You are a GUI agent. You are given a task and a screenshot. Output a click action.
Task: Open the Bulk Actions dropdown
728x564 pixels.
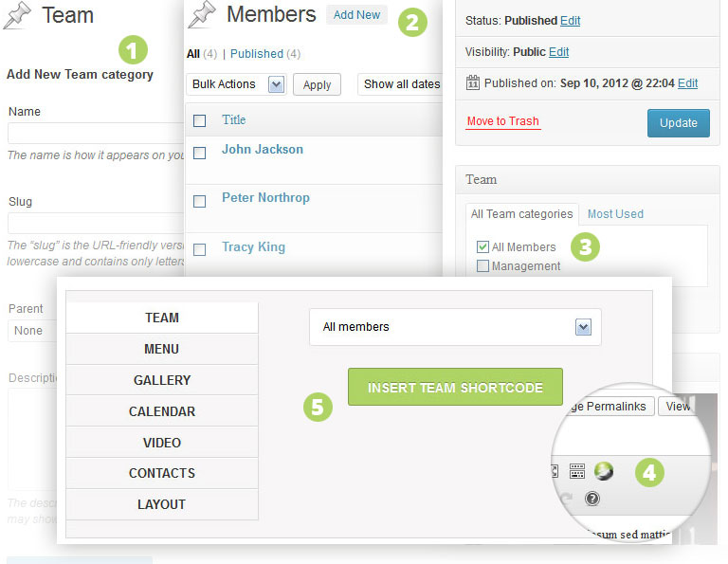coord(237,84)
